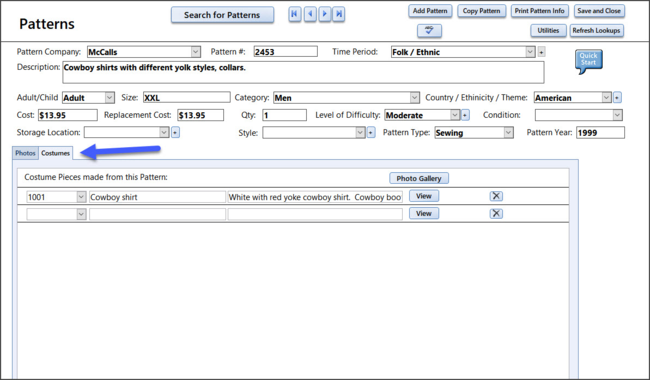Go to the previous pattern record
Viewport: 650px width, 380px height.
coord(310,14)
